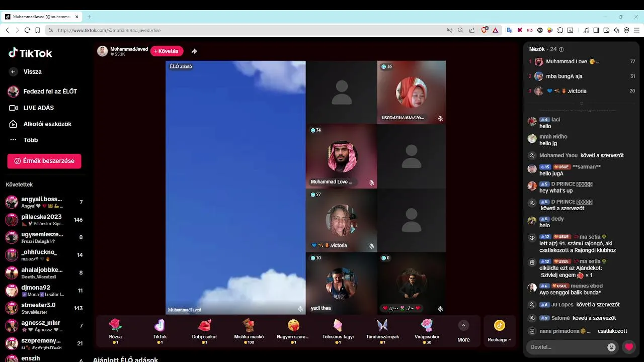Send the TikTok gift
The height and width of the screenshot is (362, 644).
[x=160, y=331]
